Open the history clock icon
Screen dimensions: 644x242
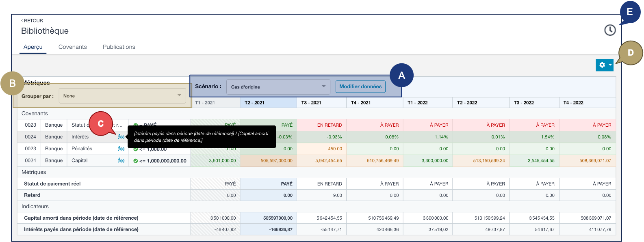tap(609, 30)
